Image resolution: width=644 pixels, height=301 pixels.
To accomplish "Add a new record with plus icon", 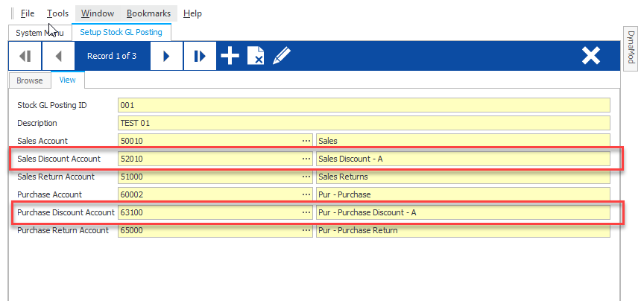I will (230, 56).
